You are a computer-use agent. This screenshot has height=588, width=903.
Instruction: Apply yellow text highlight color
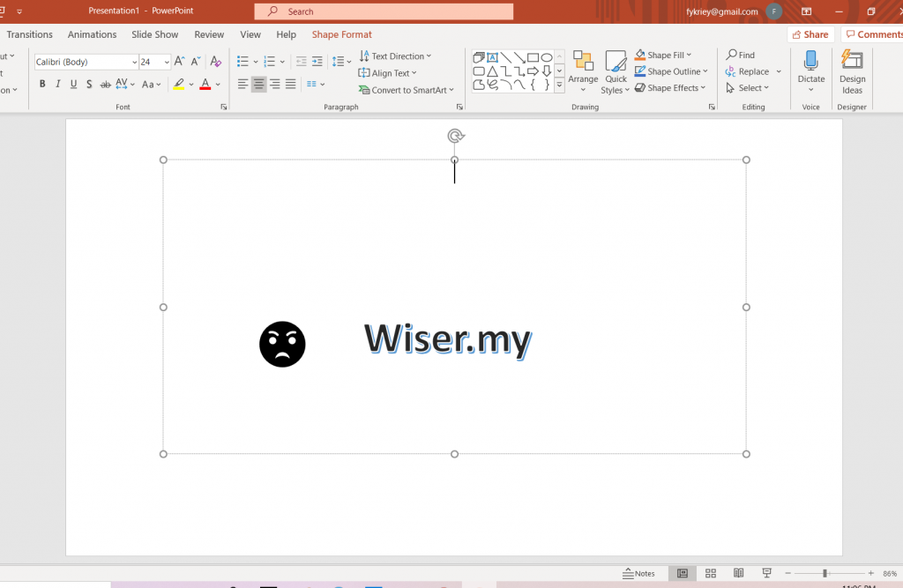click(x=179, y=84)
